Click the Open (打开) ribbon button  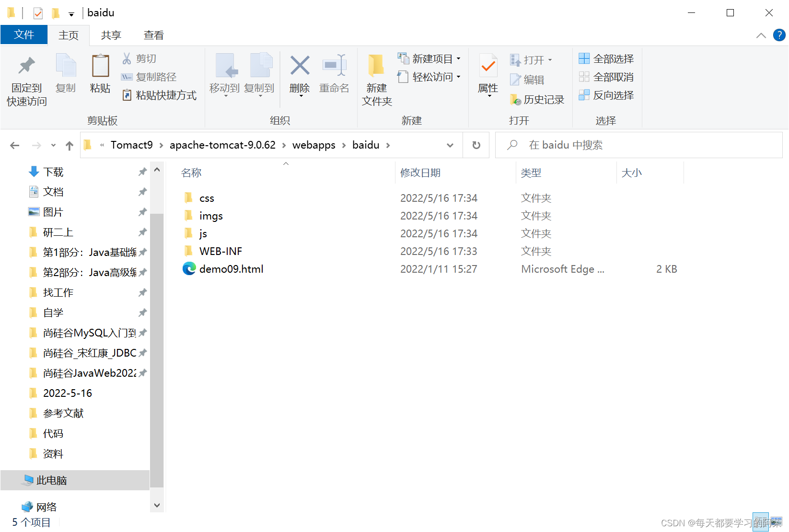point(531,60)
